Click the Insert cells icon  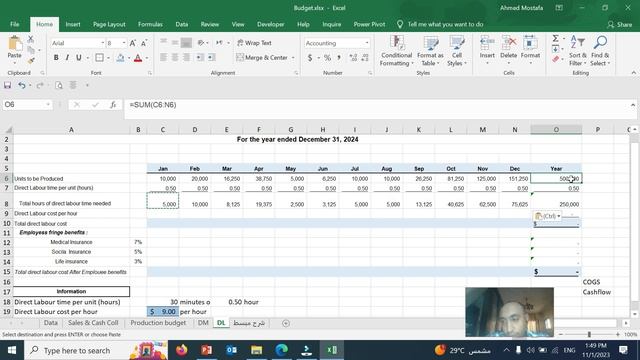tap(487, 43)
